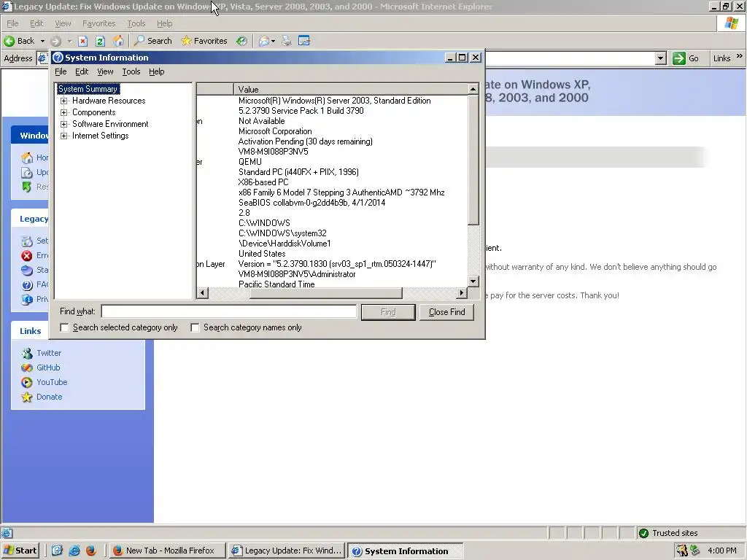Enable Search selected category only

(x=64, y=327)
